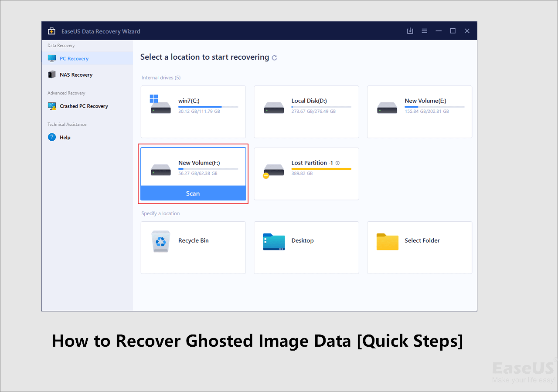Click the Select Folder label
This screenshot has width=558, height=392.
tap(422, 240)
